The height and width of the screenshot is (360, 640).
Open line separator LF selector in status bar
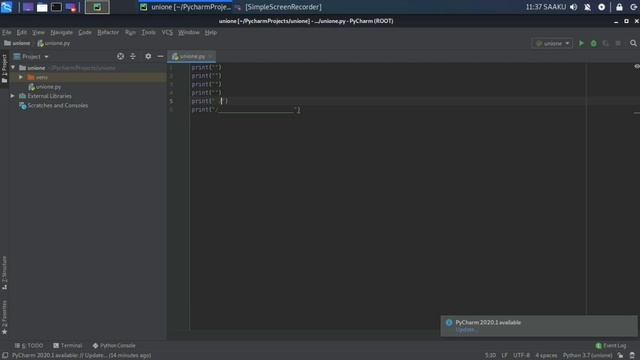pos(504,356)
